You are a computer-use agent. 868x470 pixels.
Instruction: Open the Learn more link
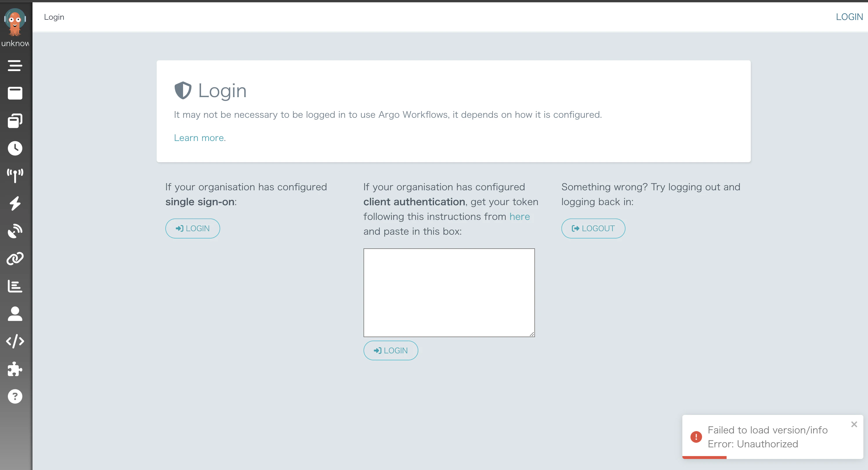(200, 138)
